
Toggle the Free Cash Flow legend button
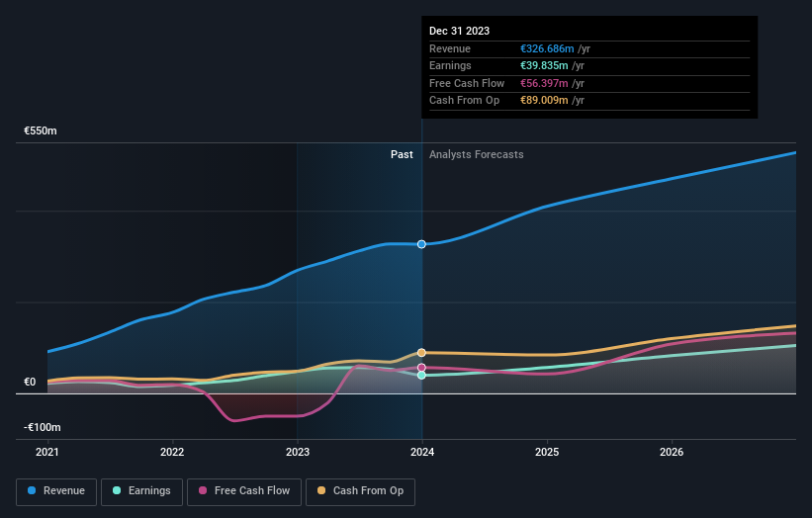(x=244, y=491)
